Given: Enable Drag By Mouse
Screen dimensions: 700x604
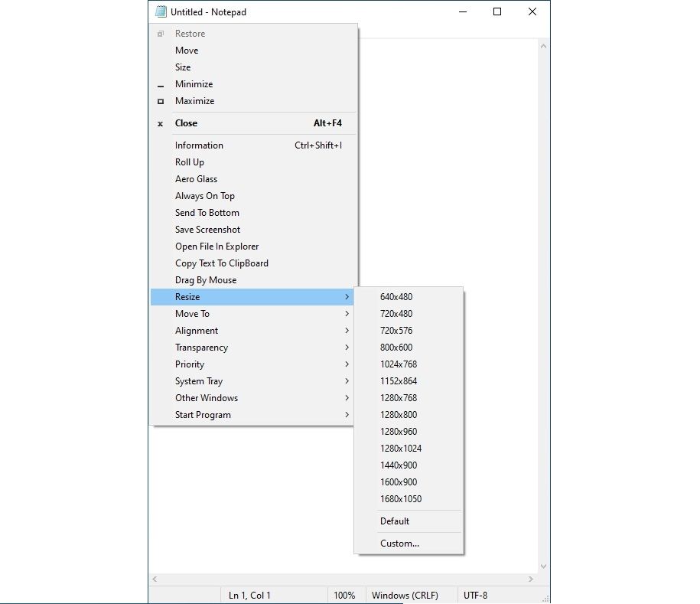Looking at the screenshot, I should tap(253, 280).
